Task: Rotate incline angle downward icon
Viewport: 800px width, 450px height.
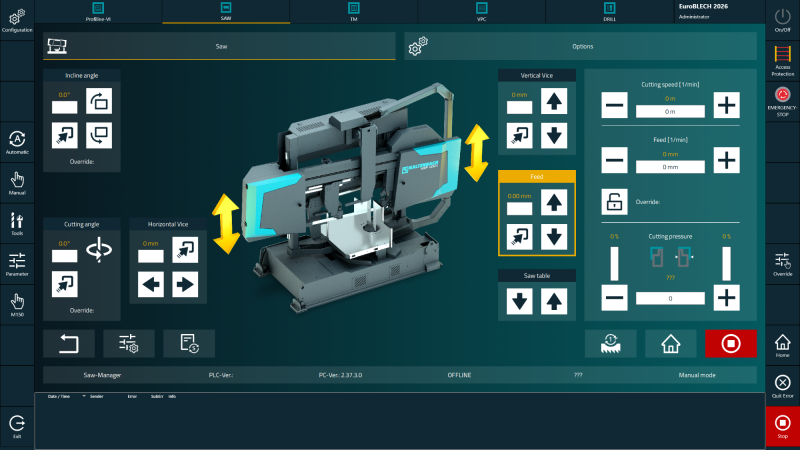Action: coord(99,135)
